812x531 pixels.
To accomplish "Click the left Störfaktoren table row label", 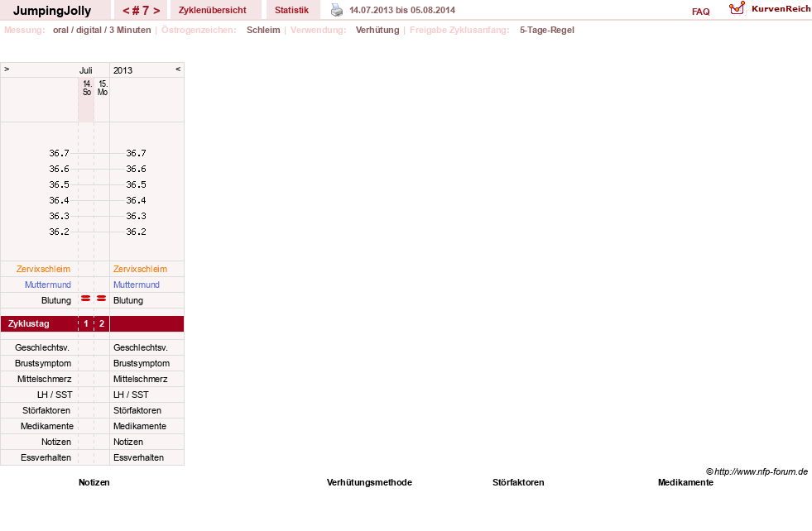I will 46,410.
